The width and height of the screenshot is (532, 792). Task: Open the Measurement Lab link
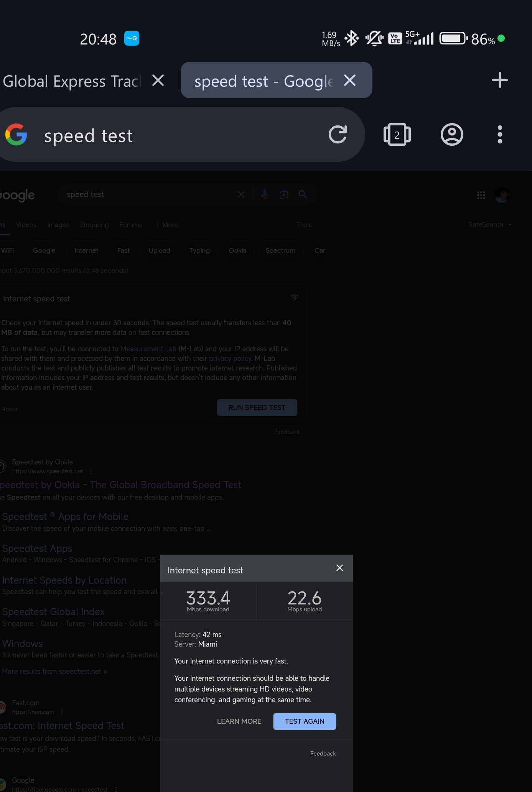(148, 349)
